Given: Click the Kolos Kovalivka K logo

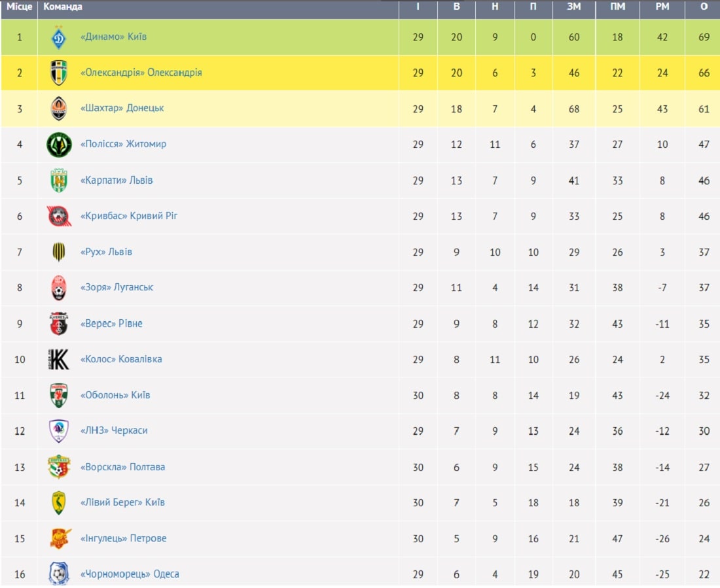Looking at the screenshot, I should [59, 360].
